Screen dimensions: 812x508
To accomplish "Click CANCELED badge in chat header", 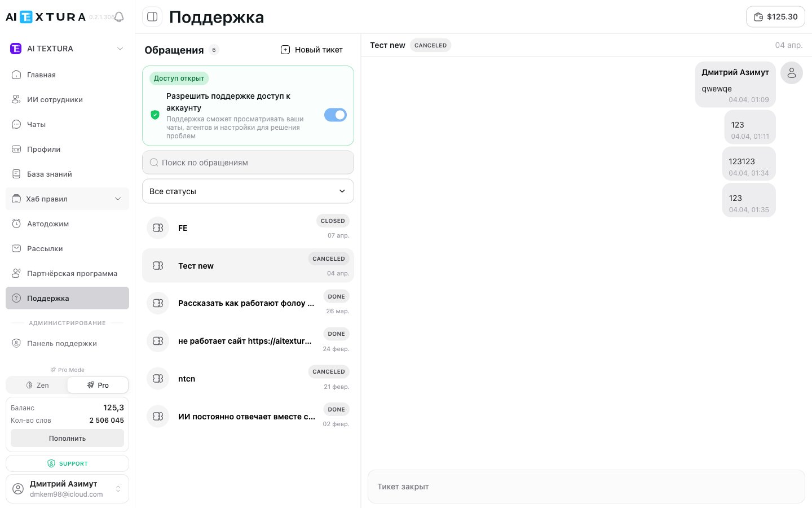I will tap(430, 45).
